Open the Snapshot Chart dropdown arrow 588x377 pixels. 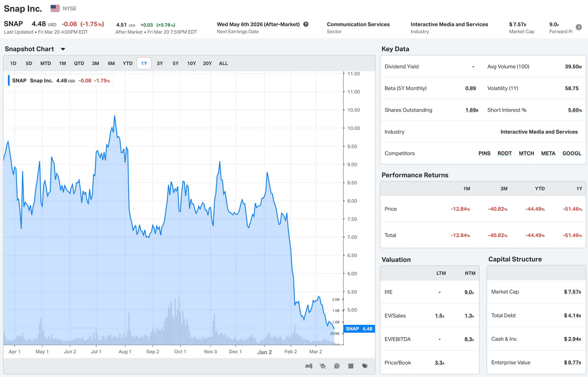[63, 49]
